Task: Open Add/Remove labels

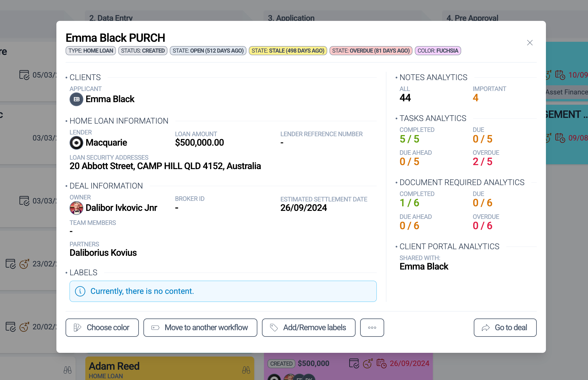Action: (x=308, y=327)
